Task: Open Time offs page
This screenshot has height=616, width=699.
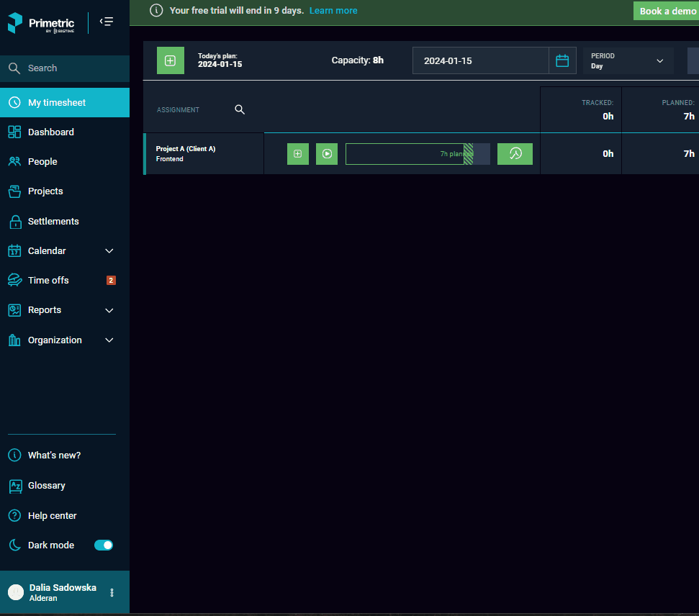Action: [x=48, y=281]
